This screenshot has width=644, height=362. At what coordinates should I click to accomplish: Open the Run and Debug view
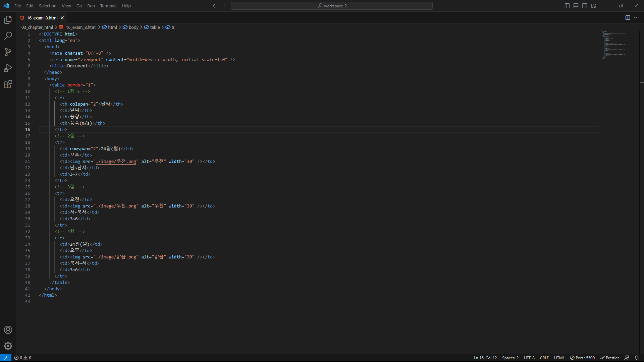(8, 68)
